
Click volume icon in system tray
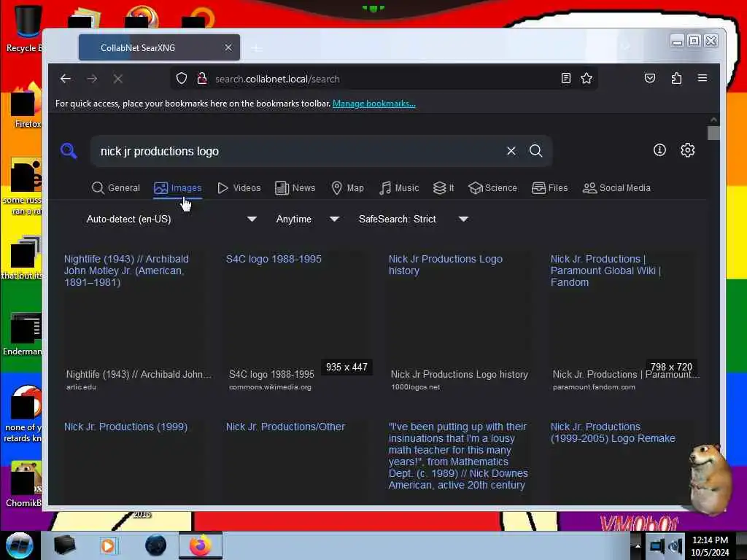click(675, 545)
